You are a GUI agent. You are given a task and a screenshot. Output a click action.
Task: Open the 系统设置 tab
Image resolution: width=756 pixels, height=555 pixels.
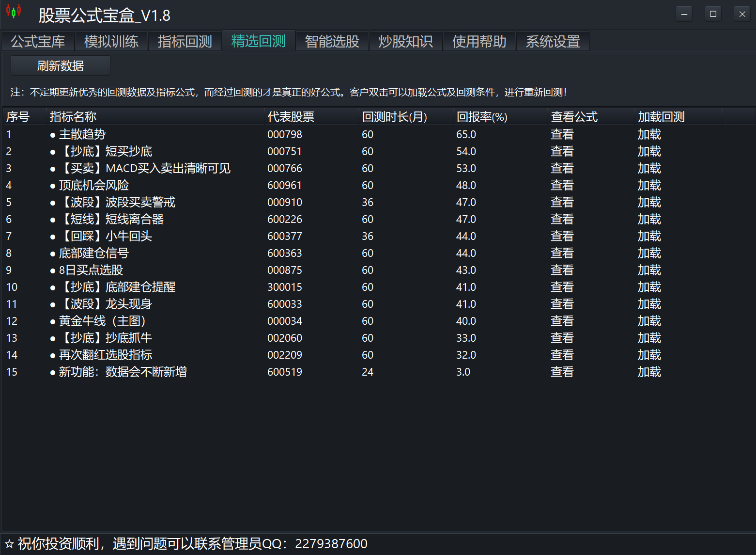(x=553, y=42)
